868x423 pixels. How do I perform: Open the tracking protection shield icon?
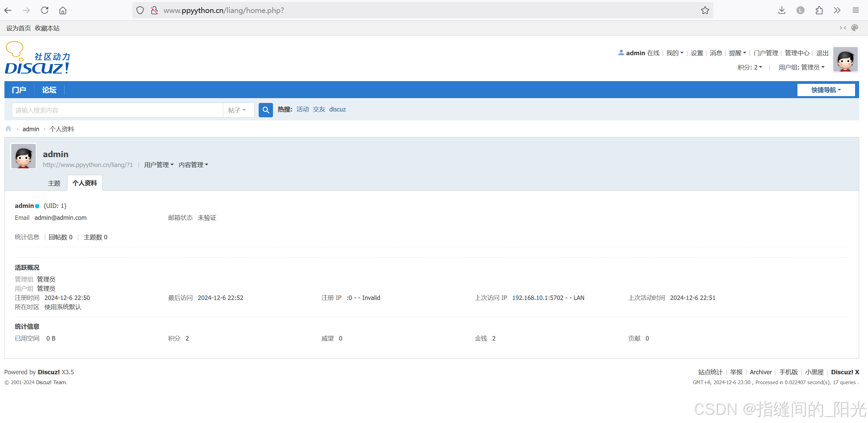tap(140, 10)
